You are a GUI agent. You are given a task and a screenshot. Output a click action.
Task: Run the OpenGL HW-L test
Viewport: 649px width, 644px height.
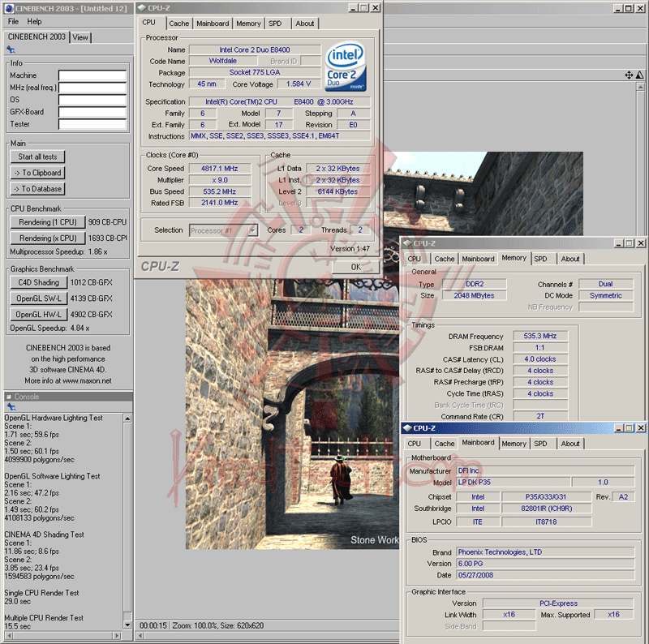(x=38, y=315)
